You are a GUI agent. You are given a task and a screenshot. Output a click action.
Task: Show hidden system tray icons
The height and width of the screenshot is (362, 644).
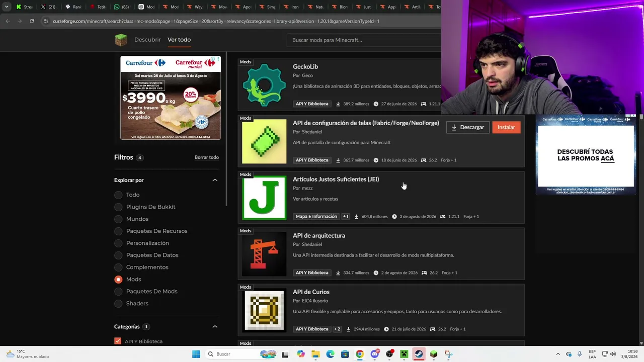coord(558,354)
